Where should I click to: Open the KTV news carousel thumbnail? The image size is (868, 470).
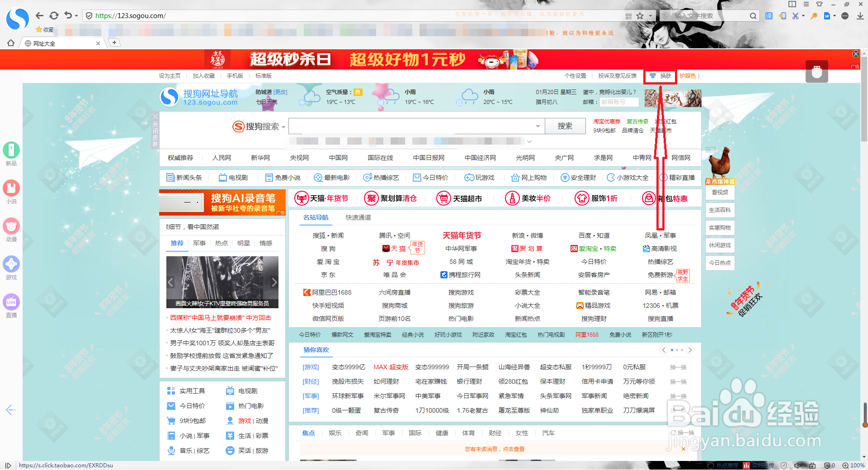(x=222, y=282)
